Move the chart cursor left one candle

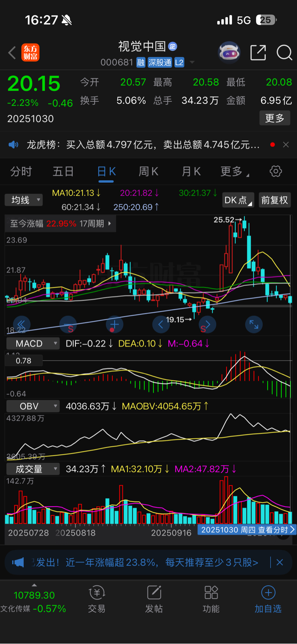tap(161, 324)
